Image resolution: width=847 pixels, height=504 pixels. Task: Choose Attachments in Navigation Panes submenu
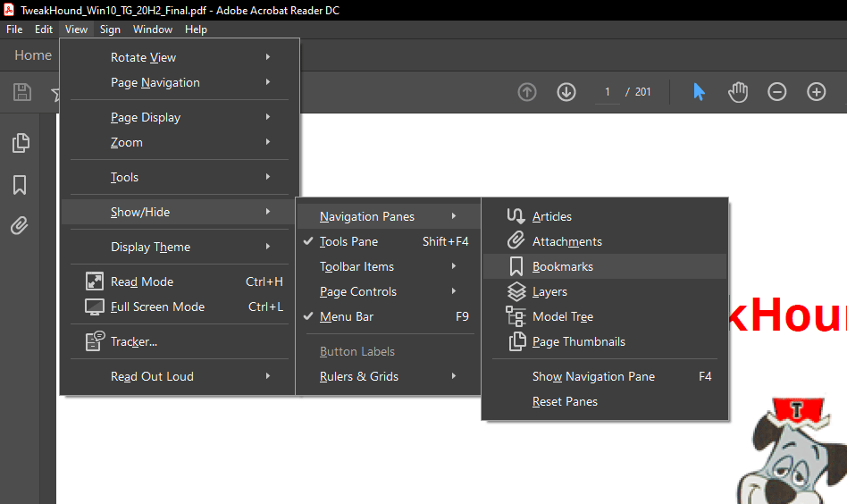point(605,241)
